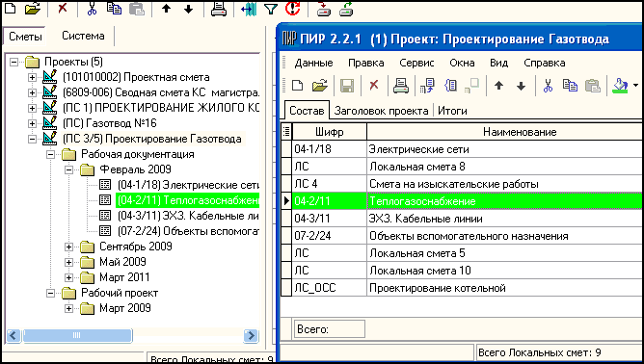Screen dimensions: 644x364
Task: Click the Paste icon in ПИР project window toolbar
Action: (593, 86)
